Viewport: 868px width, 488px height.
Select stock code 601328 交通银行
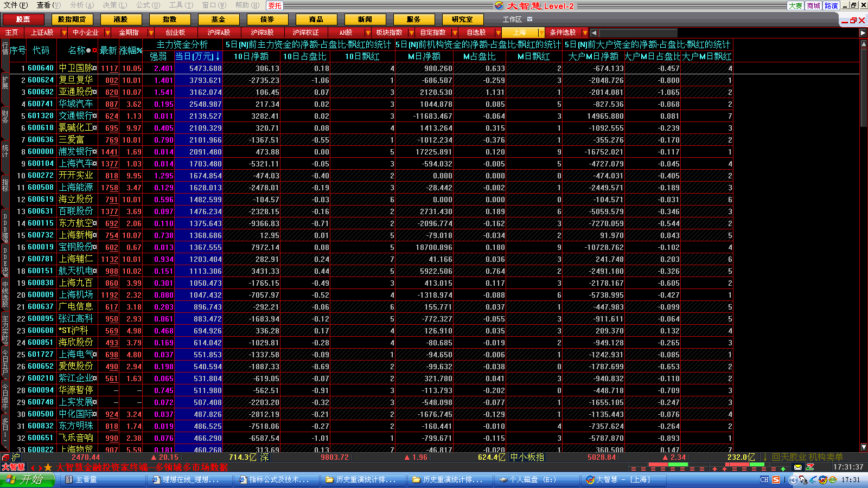[41, 116]
